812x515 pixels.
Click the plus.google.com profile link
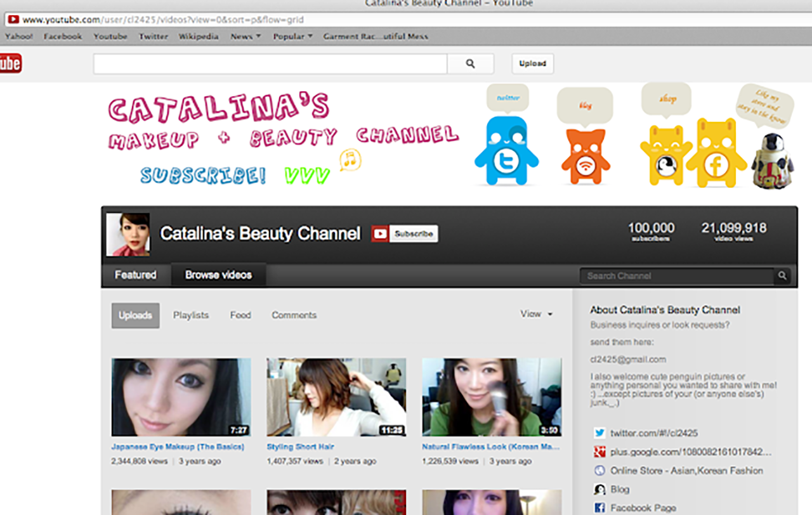coord(691,452)
